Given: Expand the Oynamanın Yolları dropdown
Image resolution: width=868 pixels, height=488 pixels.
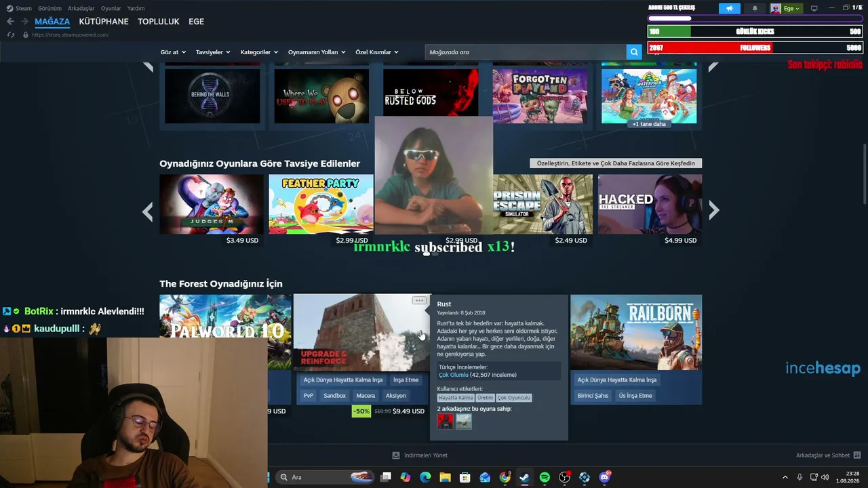Looking at the screenshot, I should 317,52.
